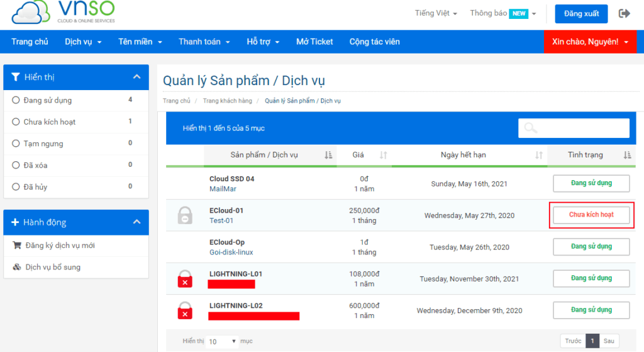The image size is (644, 352).
Task: Click Trang chủ in the breadcrumb
Action: coord(177,101)
